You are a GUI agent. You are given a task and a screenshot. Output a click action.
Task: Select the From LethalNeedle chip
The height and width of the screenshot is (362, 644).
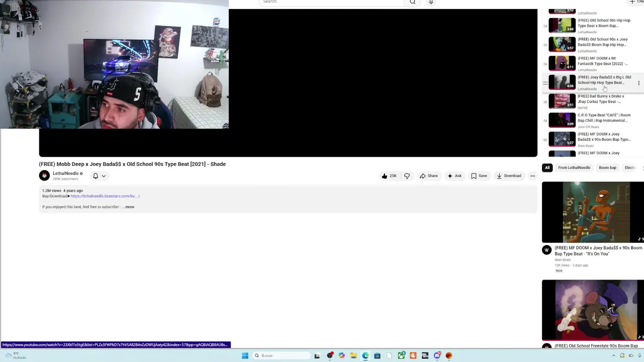(x=574, y=167)
